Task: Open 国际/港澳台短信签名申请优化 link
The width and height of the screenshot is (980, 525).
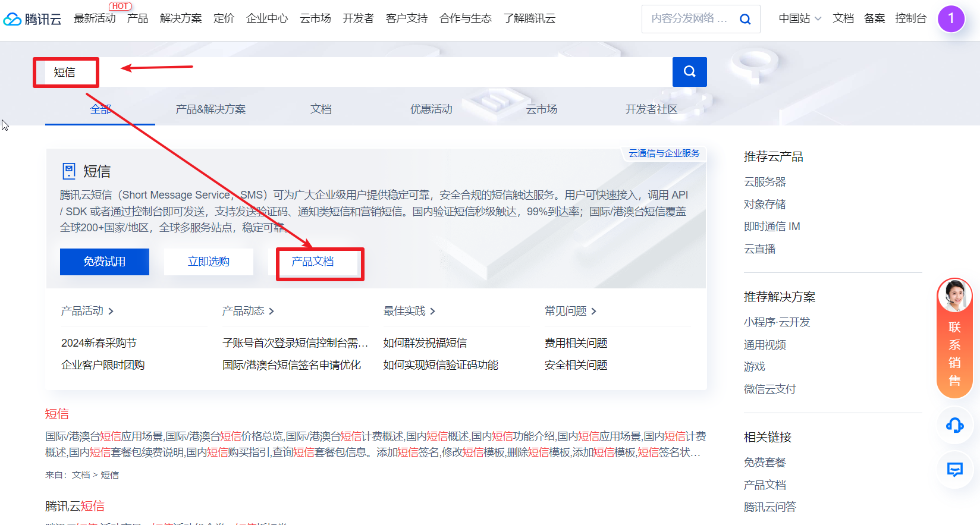Action: pos(291,365)
